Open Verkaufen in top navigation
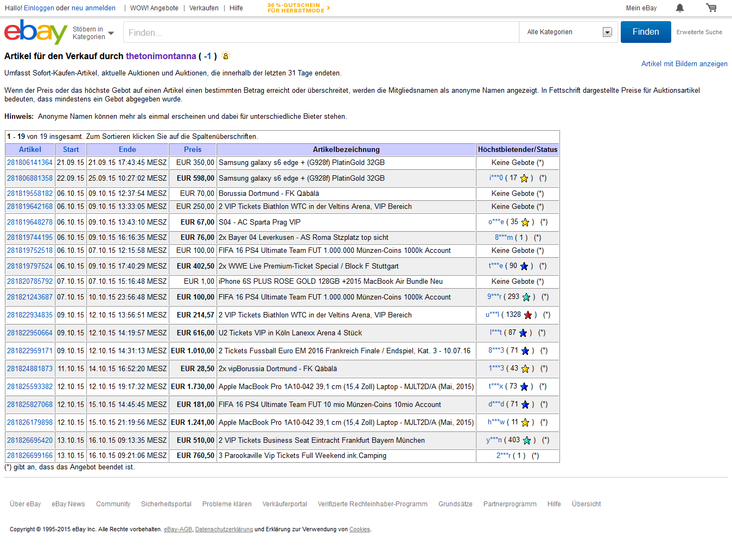The width and height of the screenshot is (732, 560). click(x=204, y=8)
